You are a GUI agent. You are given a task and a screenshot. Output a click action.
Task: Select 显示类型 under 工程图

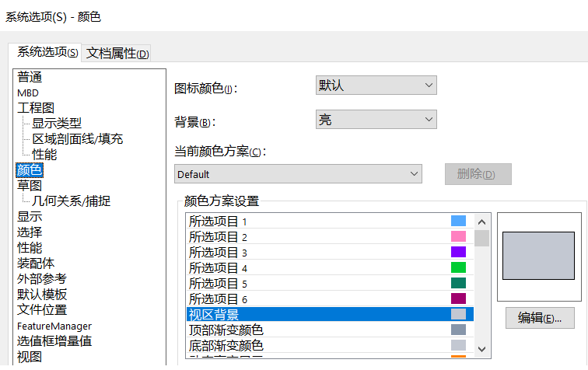point(56,124)
